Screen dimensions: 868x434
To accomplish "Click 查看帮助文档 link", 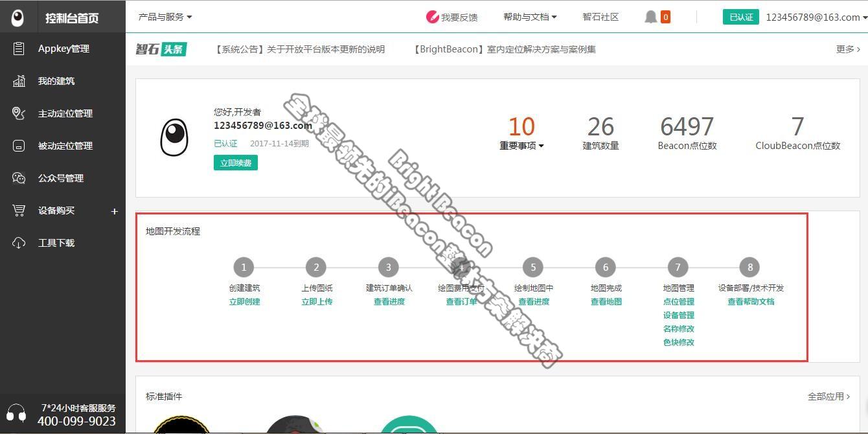I will coord(751,302).
